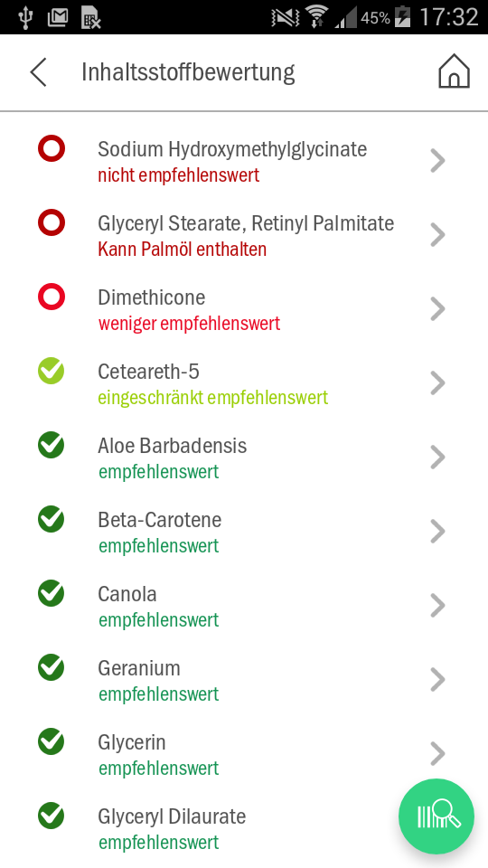Tap green check icon beside Canola

coord(52,593)
